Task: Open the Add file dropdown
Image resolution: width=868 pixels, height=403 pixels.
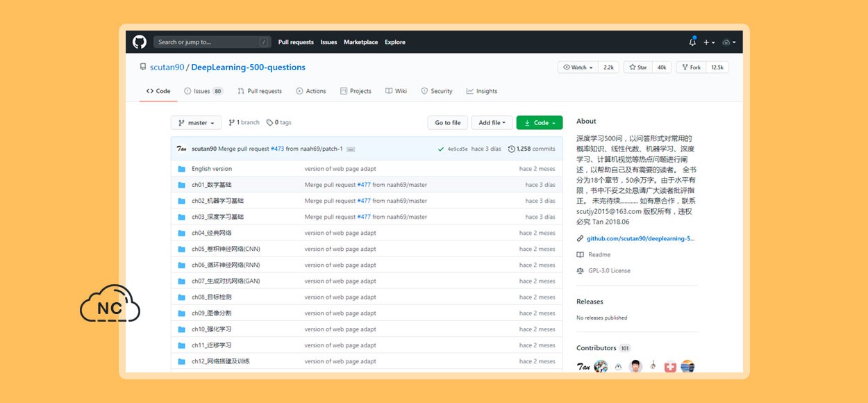Action: [492, 123]
